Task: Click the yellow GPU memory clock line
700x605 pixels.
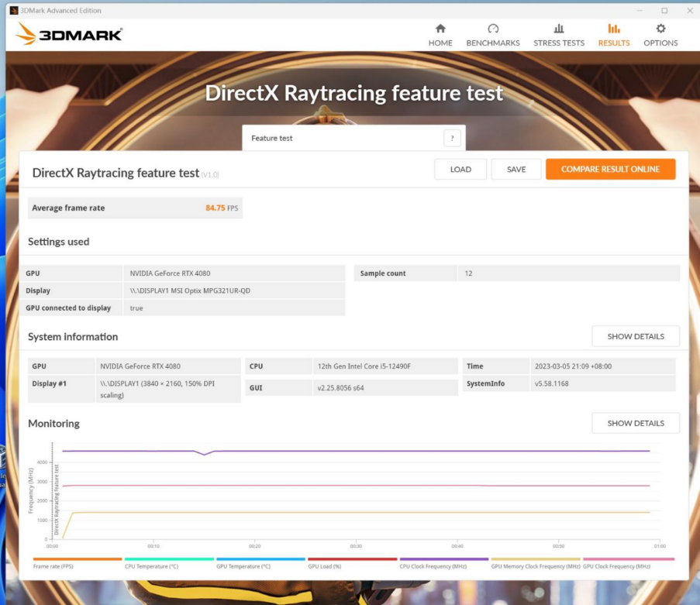Action: (x=357, y=512)
